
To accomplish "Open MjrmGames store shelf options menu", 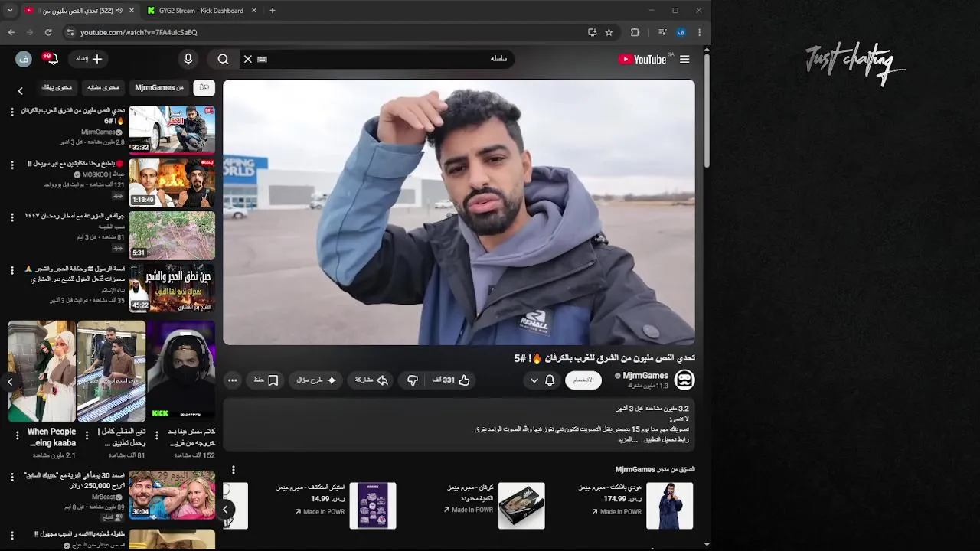I will [x=234, y=470].
